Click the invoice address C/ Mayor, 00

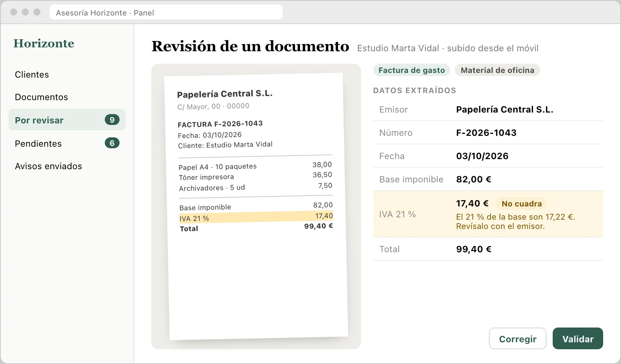pyautogui.click(x=213, y=106)
